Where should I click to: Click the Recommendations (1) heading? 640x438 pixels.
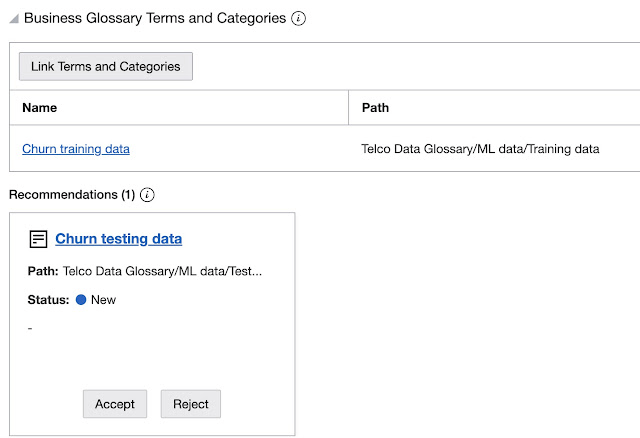[x=72, y=195]
